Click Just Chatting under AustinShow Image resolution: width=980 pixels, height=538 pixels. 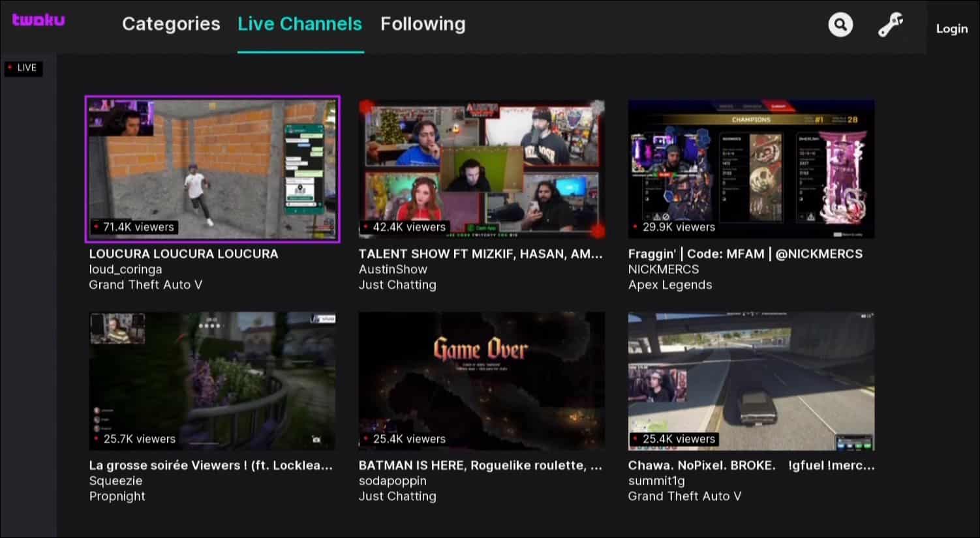(397, 285)
